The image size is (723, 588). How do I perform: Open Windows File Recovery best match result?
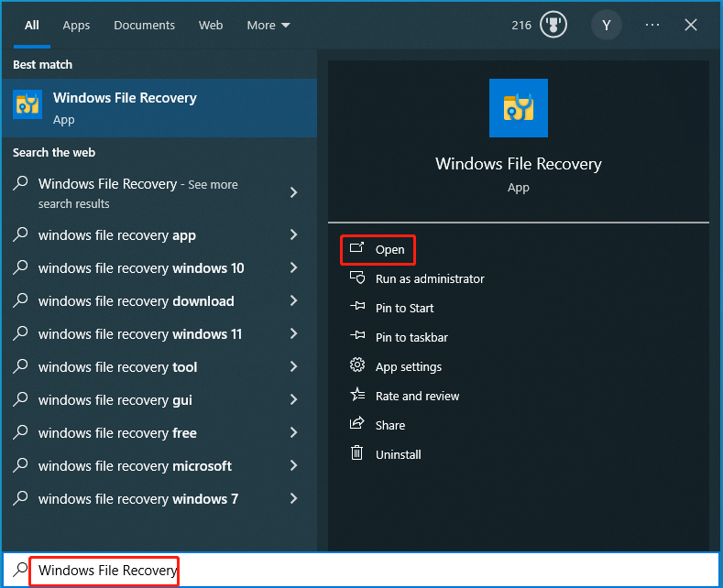coord(159,108)
